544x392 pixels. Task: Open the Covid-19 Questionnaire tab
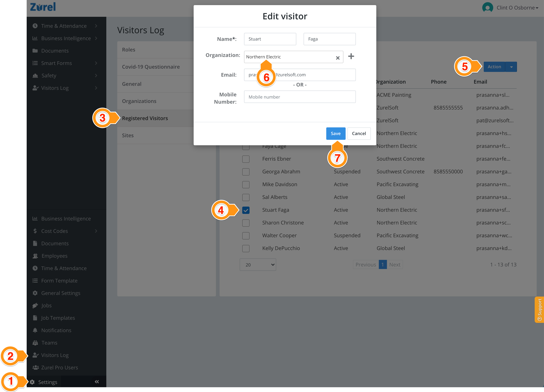[155, 67]
